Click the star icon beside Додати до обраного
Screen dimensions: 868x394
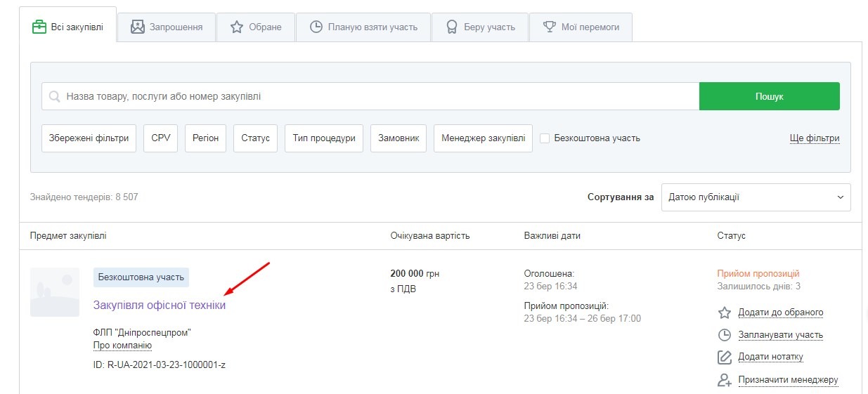pyautogui.click(x=725, y=313)
